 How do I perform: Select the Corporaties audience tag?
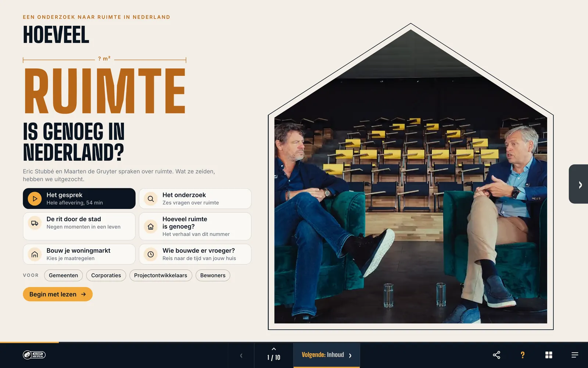click(106, 275)
